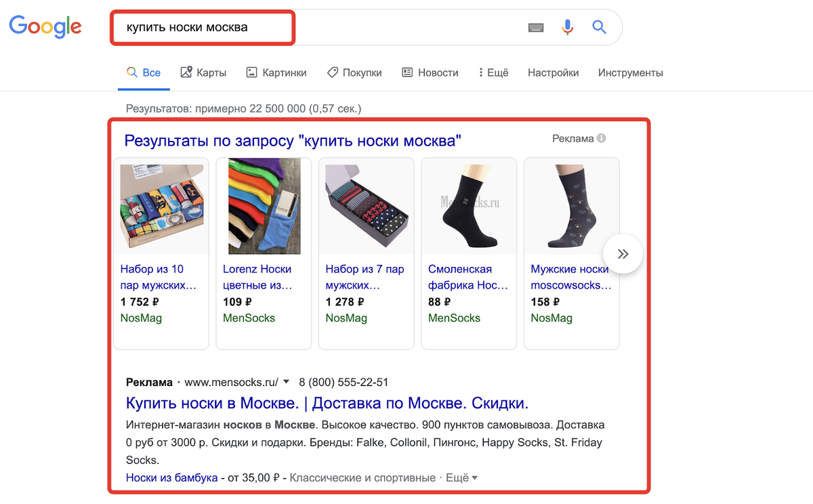Expand the Ещё menu in the tab bar
Screen dimensions: 813x504
pos(493,72)
